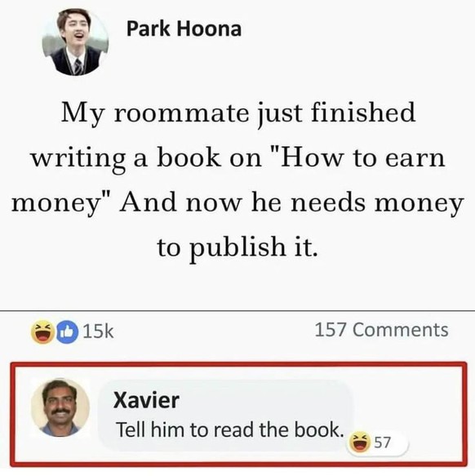
Task: Click the quoted phrase 'How to earn'
Action: pyautogui.click(x=363, y=158)
